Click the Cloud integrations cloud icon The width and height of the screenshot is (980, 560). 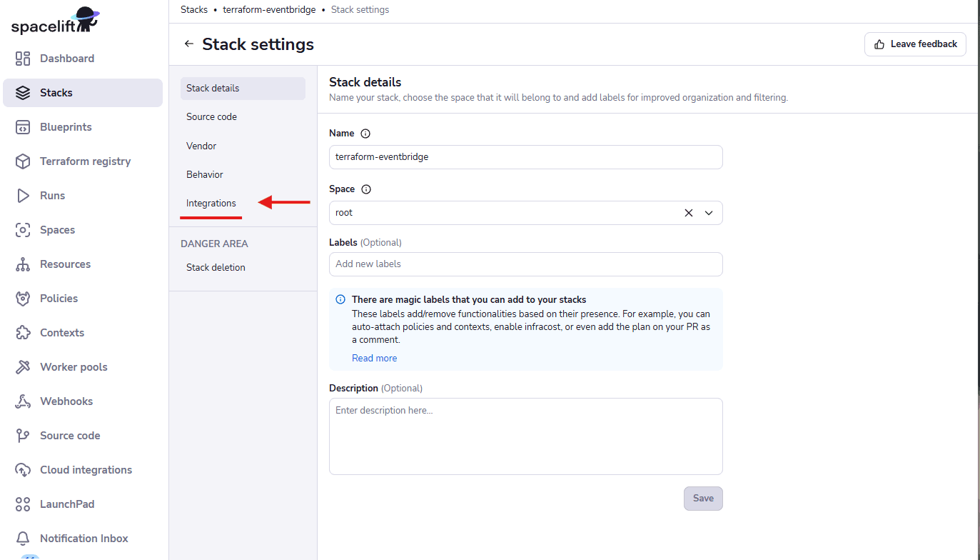pyautogui.click(x=23, y=470)
